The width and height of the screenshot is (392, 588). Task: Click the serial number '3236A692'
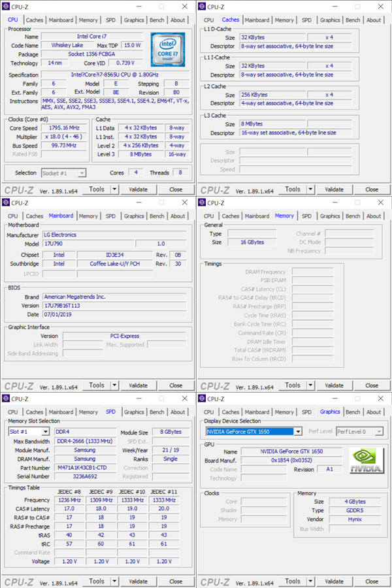[x=85, y=476]
